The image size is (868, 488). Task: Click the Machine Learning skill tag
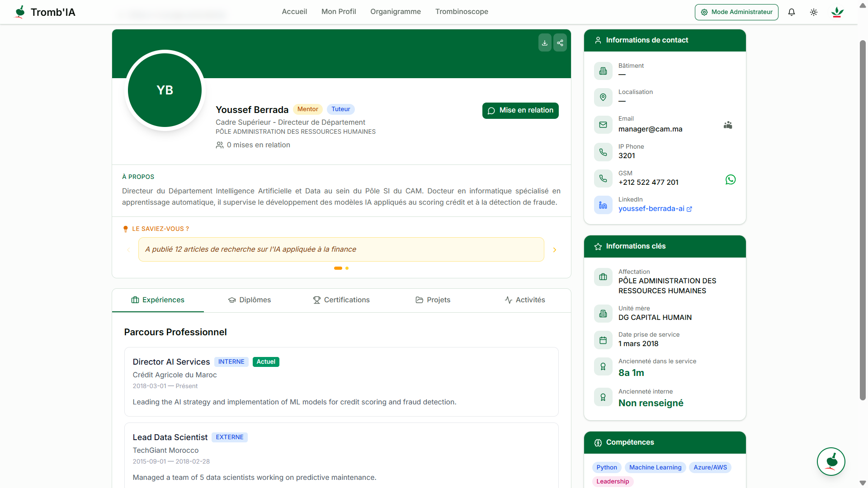pyautogui.click(x=656, y=468)
